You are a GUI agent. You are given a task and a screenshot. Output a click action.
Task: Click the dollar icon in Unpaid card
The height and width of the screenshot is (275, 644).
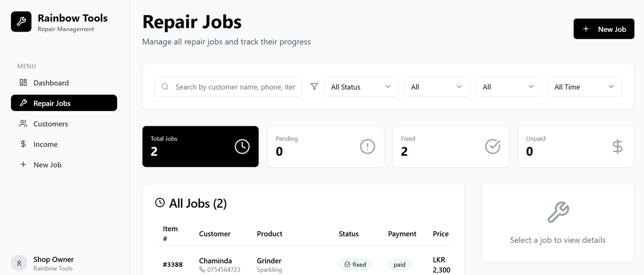617,146
